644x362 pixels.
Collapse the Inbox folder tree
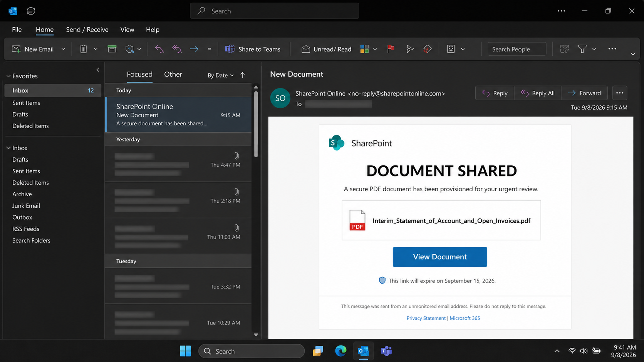[8, 148]
